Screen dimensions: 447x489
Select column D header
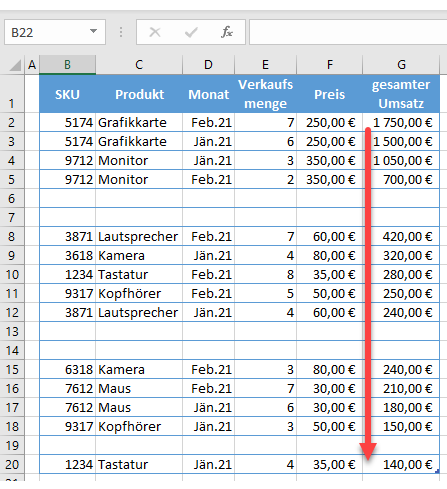(208, 65)
